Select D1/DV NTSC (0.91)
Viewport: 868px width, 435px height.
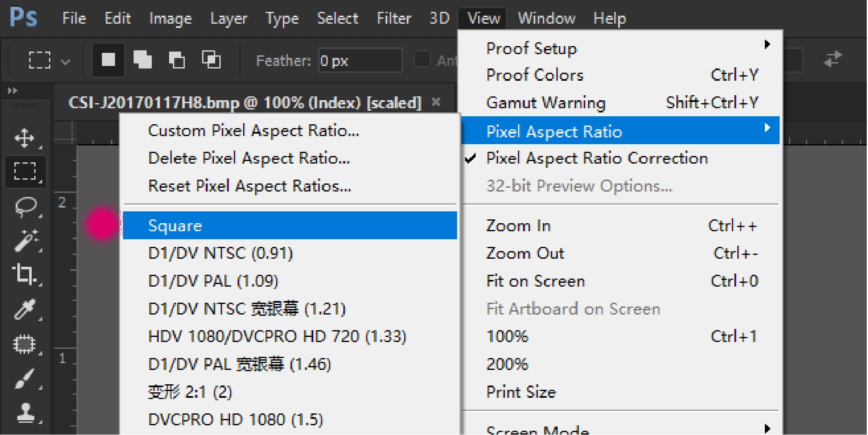(290, 254)
